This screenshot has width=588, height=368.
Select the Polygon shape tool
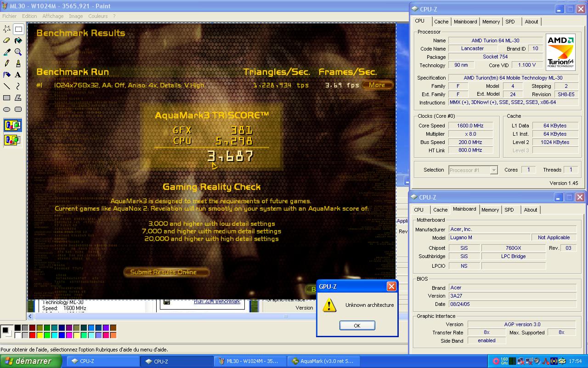tap(18, 98)
